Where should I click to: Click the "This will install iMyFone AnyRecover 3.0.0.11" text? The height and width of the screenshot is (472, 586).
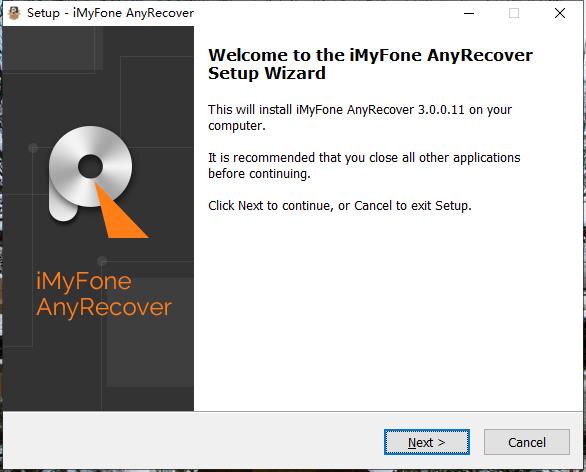pos(360,117)
